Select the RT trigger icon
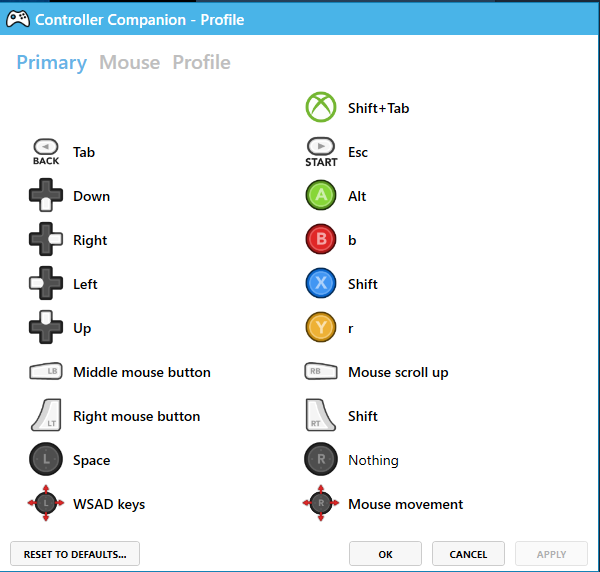This screenshot has height=572, width=600. pyautogui.click(x=321, y=416)
